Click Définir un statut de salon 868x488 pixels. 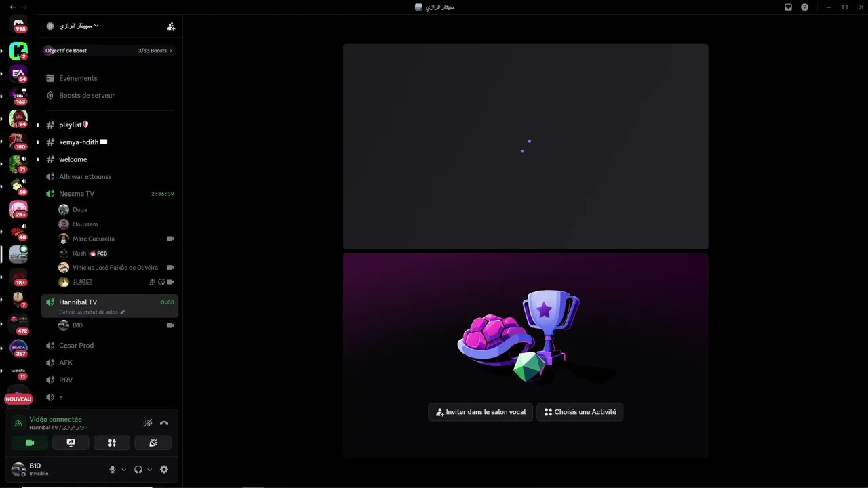click(x=89, y=312)
